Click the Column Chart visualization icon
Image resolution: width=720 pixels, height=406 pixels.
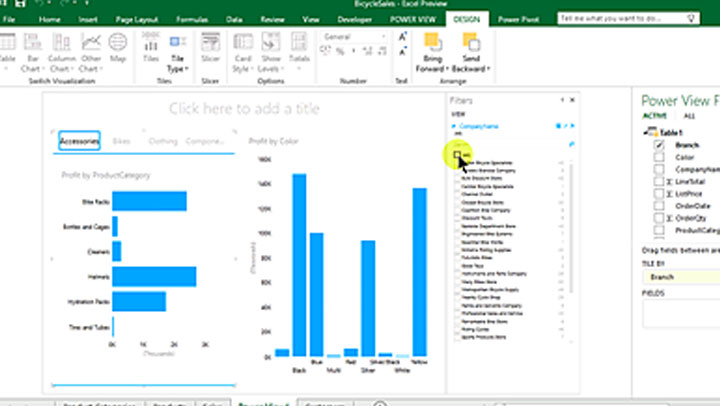pyautogui.click(x=62, y=50)
